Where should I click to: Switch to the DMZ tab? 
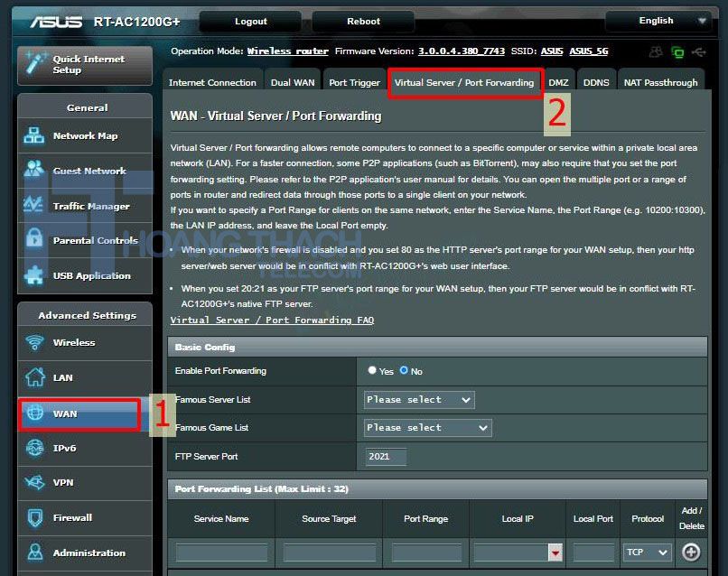(558, 83)
